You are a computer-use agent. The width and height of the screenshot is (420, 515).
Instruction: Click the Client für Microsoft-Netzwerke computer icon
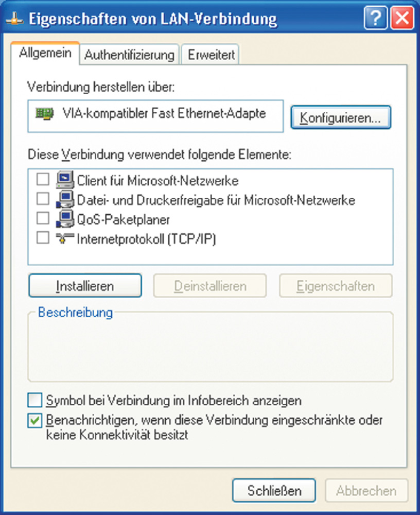coord(65,180)
